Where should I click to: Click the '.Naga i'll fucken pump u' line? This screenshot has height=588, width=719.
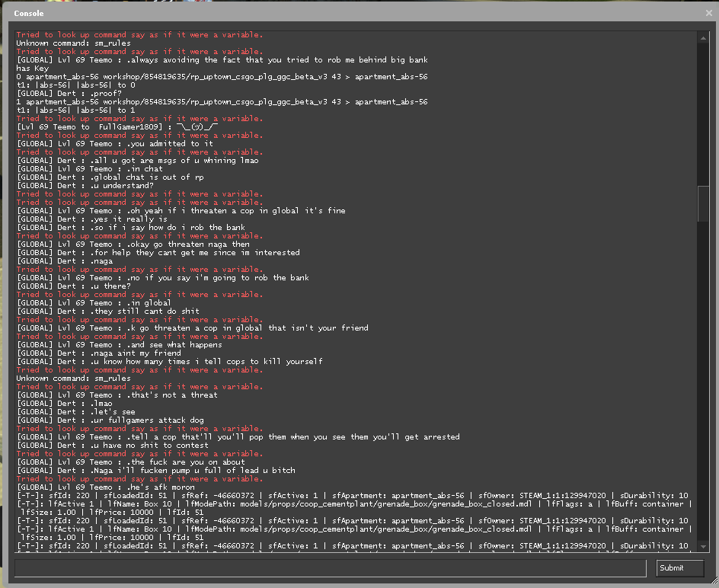click(156, 470)
